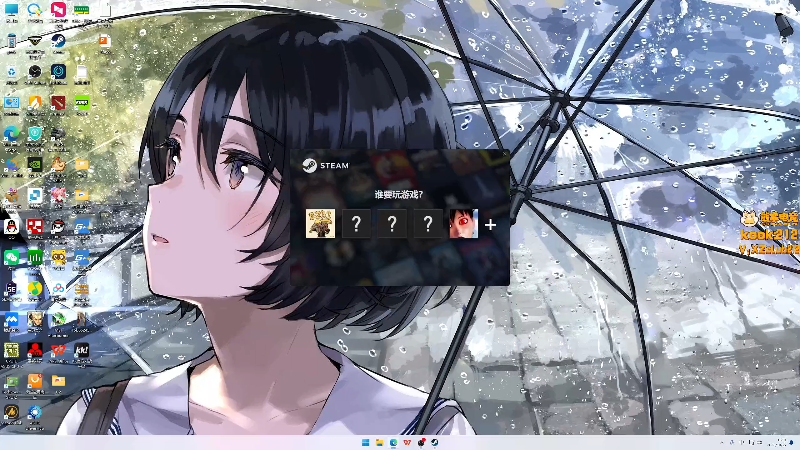The width and height of the screenshot is (800, 450).
Task: Select the red-eyed face avatar Steam profile
Action: tap(463, 223)
